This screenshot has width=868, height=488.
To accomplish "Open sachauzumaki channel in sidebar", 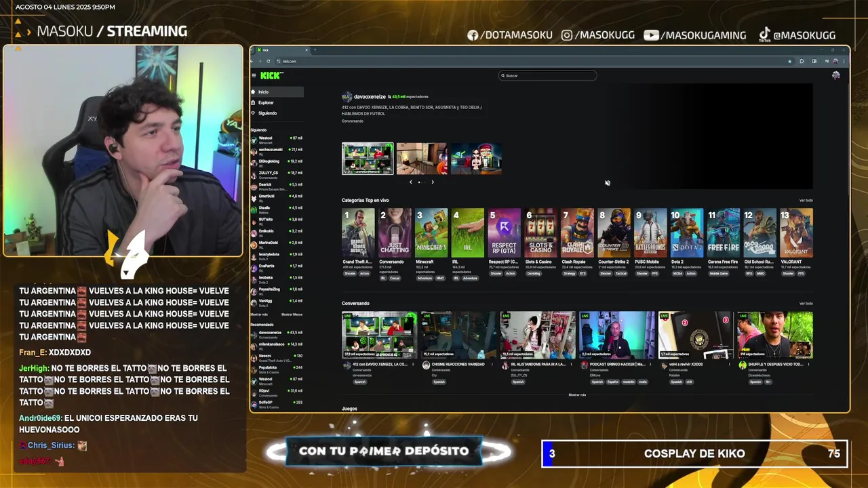I will 277,151.
